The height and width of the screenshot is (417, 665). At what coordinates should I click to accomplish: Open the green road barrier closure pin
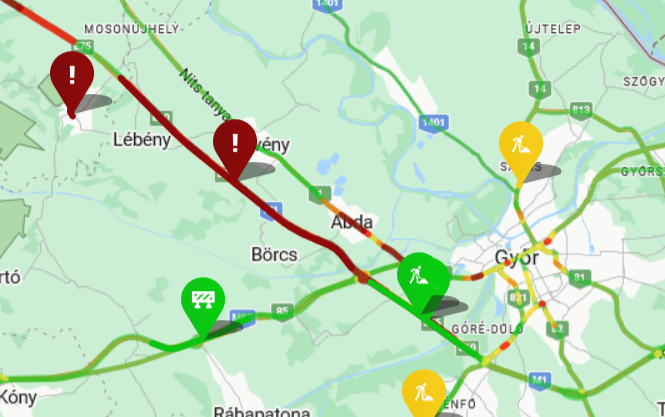pyautogui.click(x=203, y=305)
